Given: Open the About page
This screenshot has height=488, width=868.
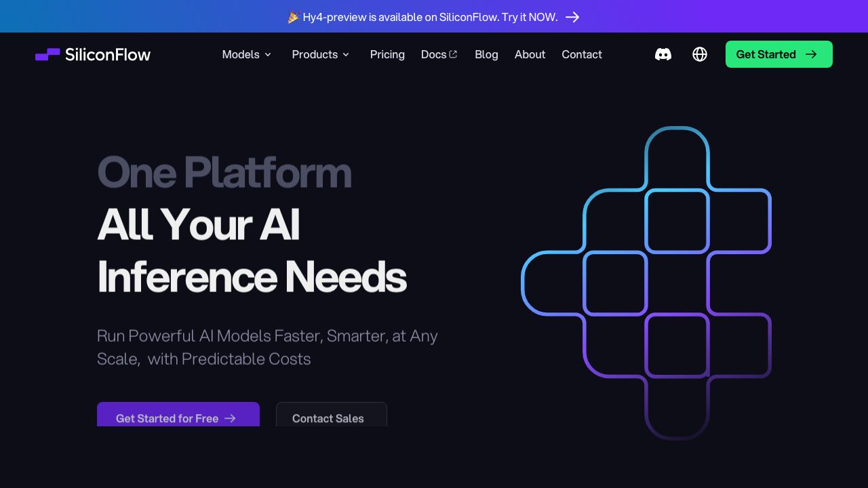Looking at the screenshot, I should click(530, 54).
